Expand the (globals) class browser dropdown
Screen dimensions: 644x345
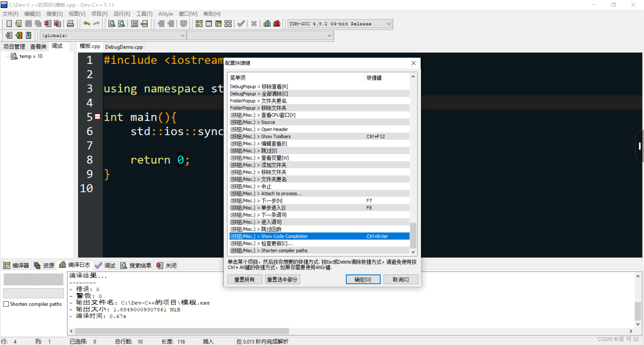pyautogui.click(x=182, y=35)
